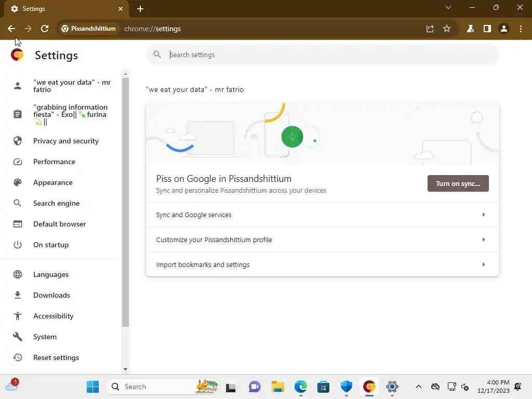Viewport: 532px width, 399px height.
Task: Open Microsoft Store from taskbar
Action: coord(323,387)
